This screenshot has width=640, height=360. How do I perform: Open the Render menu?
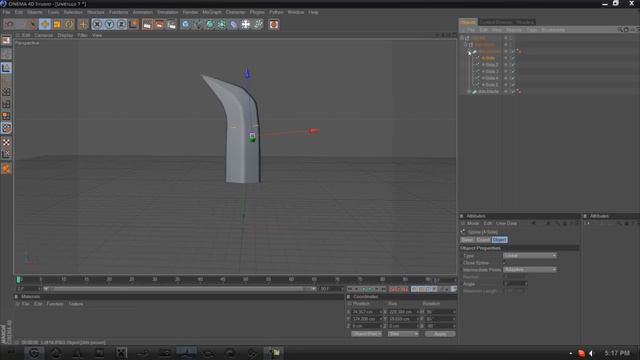pos(190,12)
